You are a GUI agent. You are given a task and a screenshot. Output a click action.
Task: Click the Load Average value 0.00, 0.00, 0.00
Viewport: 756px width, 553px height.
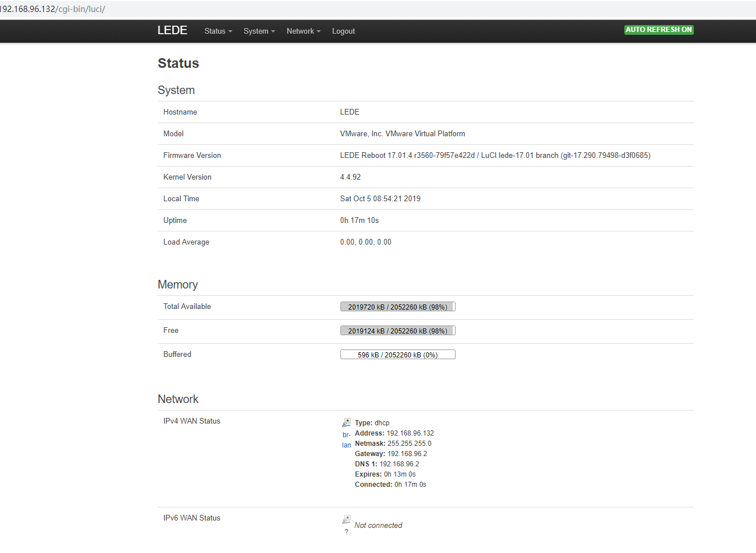pos(365,242)
